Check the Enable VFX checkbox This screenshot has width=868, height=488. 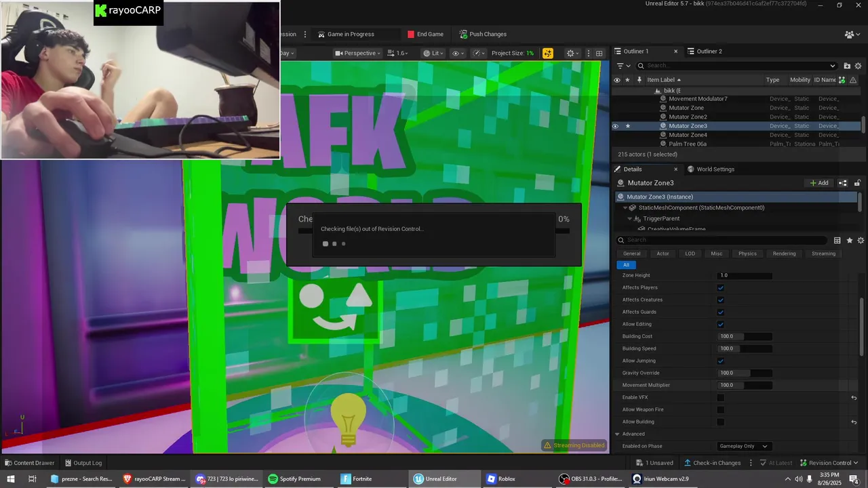point(721,397)
